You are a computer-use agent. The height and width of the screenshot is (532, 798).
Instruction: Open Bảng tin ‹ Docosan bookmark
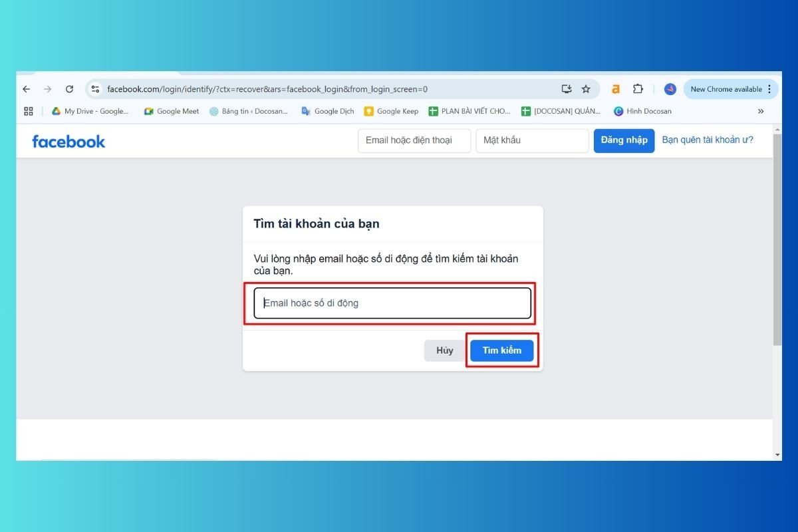click(x=249, y=111)
